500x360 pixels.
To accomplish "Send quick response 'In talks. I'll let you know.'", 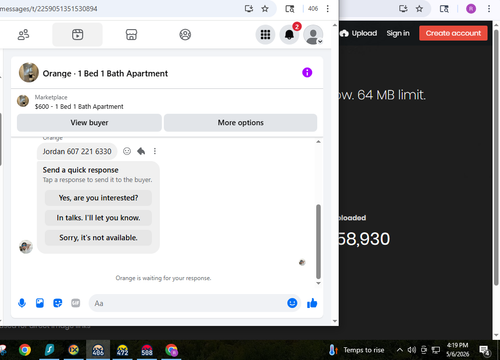I will (98, 218).
